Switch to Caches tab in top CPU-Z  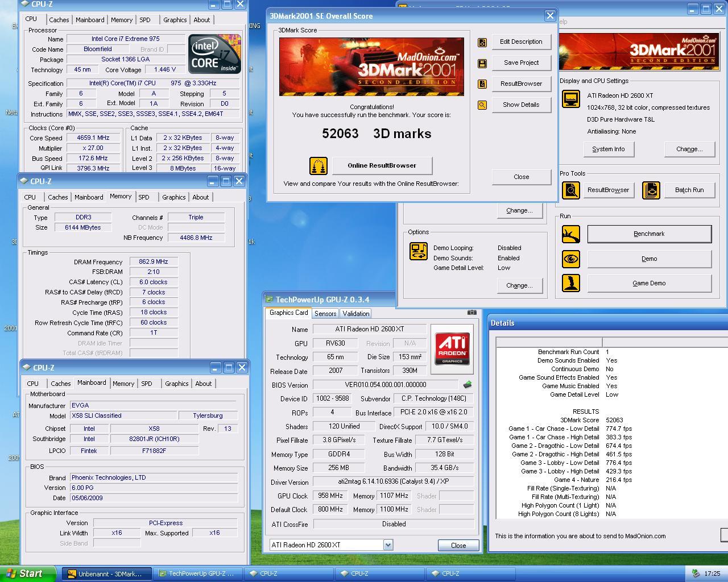59,20
